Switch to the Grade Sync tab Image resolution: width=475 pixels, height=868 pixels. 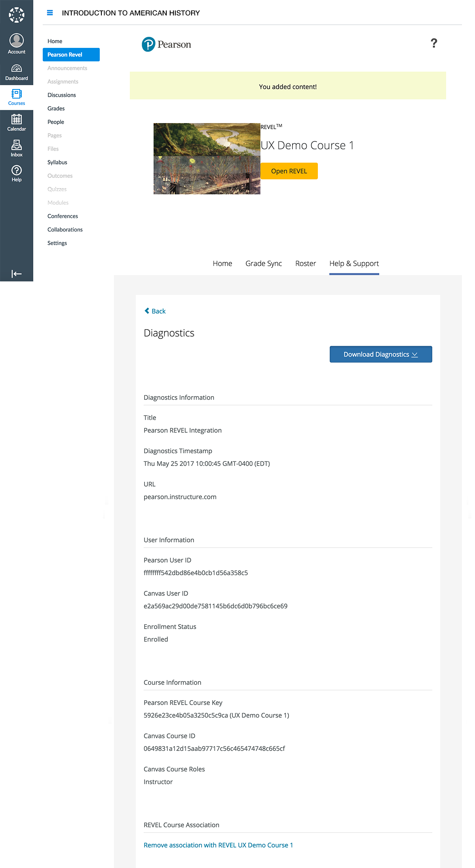pos(264,264)
